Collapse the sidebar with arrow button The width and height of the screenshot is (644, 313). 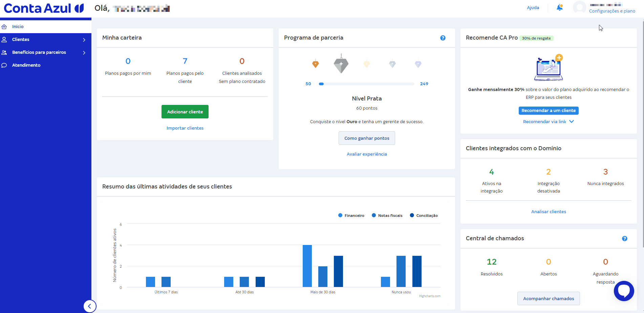pos(90,306)
